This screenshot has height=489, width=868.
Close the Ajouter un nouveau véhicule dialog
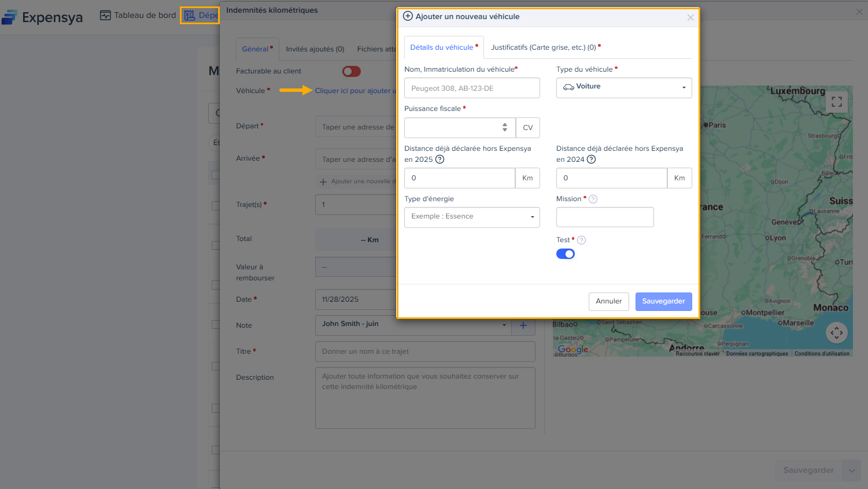(690, 17)
